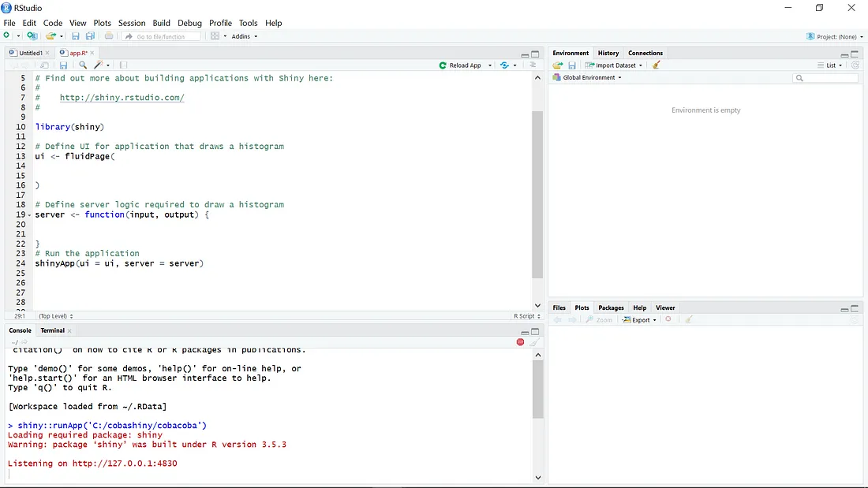Open the Addins dropdown
The height and width of the screenshot is (488, 868).
tap(244, 36)
